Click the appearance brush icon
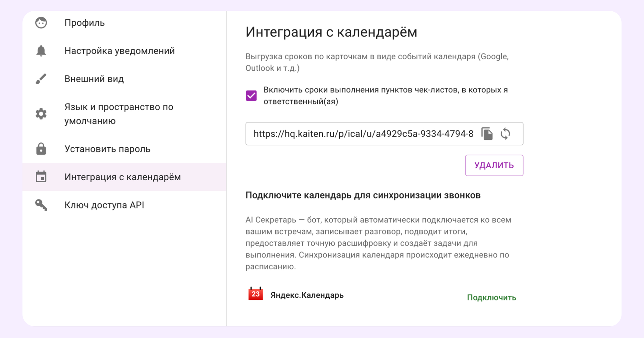 pos(41,79)
